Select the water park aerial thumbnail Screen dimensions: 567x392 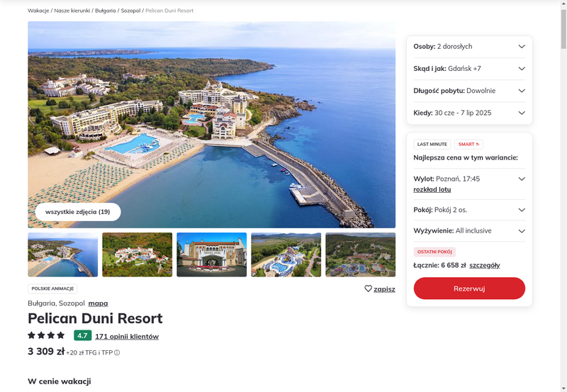[286, 255]
